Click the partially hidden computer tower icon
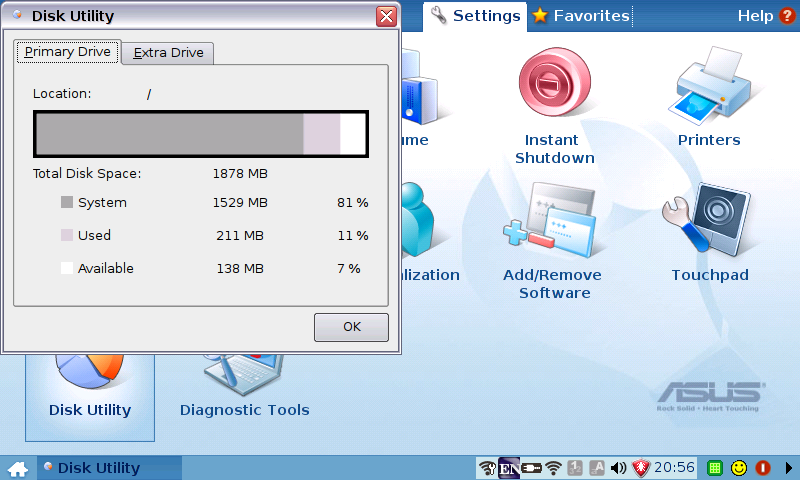This screenshot has width=800, height=480. tap(419, 87)
